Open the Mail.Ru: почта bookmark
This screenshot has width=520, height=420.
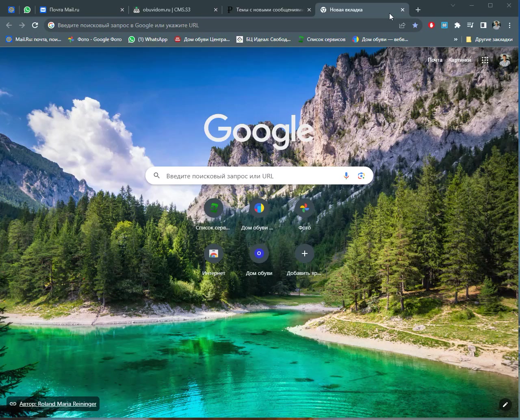coord(34,39)
